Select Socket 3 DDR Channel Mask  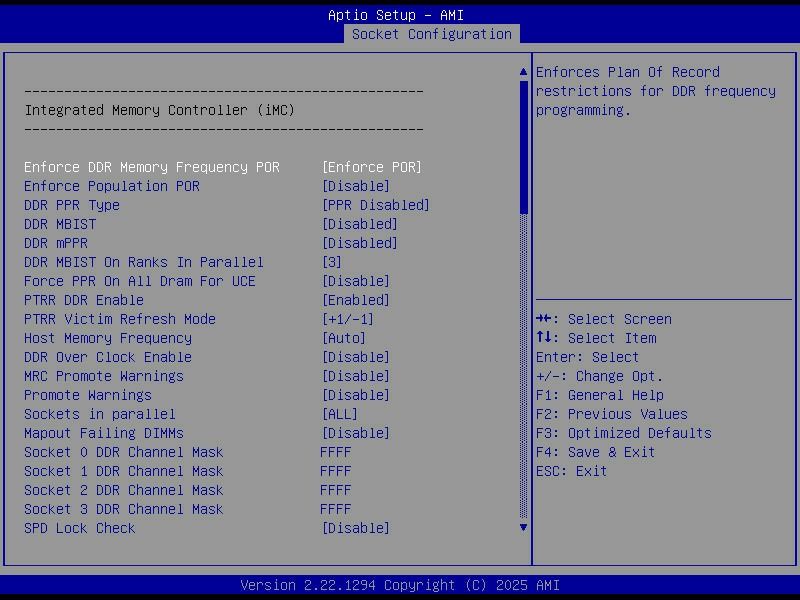[x=124, y=509]
